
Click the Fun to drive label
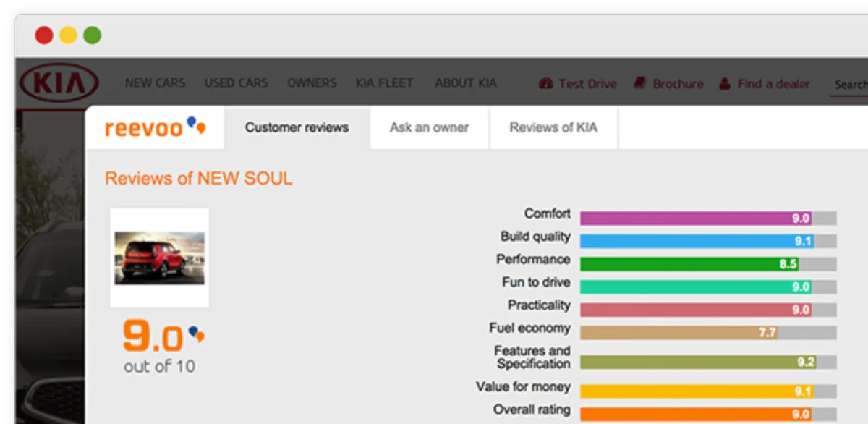(536, 282)
